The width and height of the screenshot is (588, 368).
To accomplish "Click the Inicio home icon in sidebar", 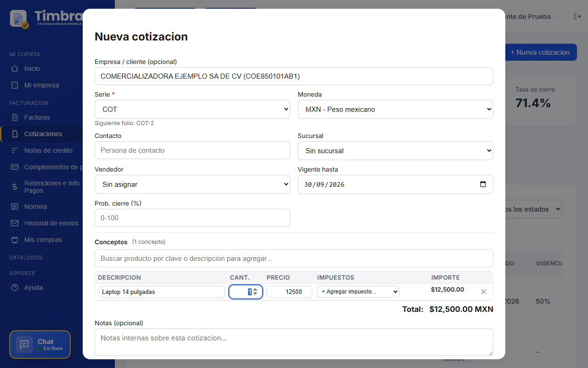I will [15, 69].
